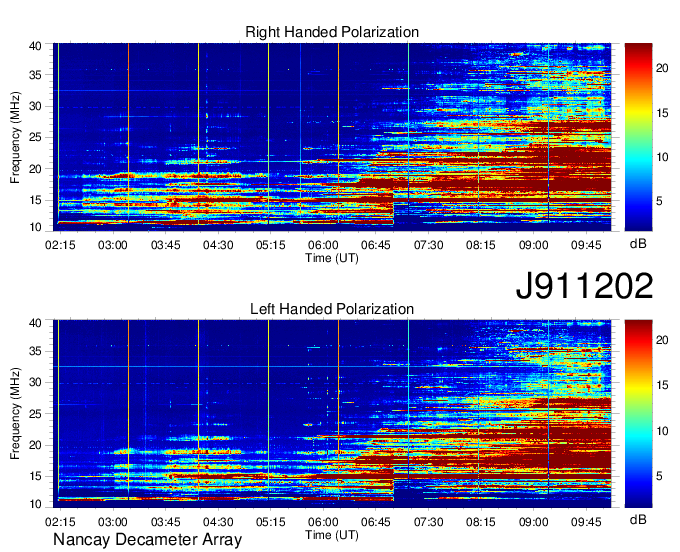
Task: Click the 06:45 time tick of the Right Handed plot
Action: 376,245
